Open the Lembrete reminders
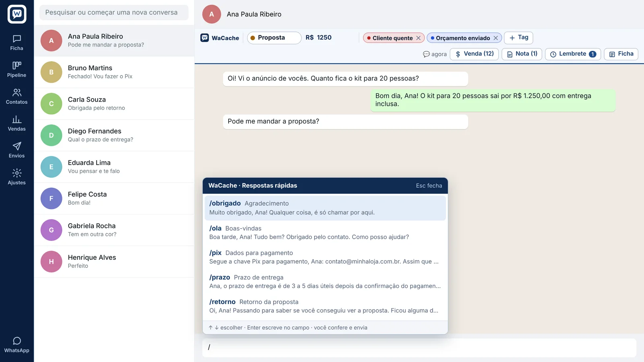This screenshot has width=644, height=362. coord(573,54)
